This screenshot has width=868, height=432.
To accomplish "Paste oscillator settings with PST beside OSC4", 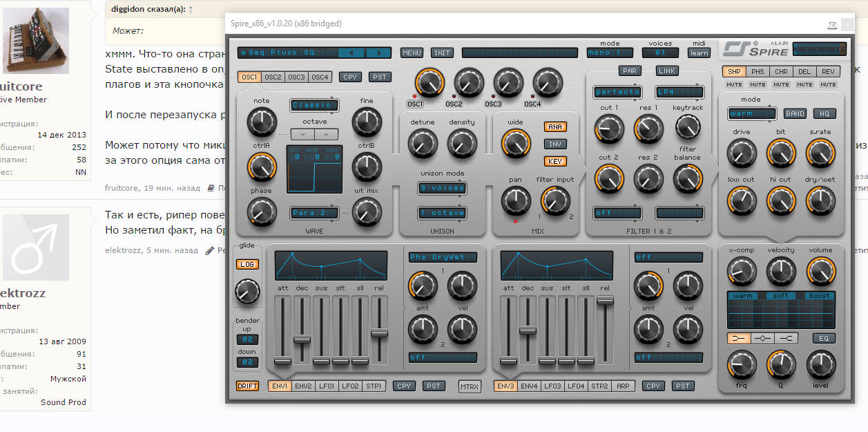I will tap(379, 77).
